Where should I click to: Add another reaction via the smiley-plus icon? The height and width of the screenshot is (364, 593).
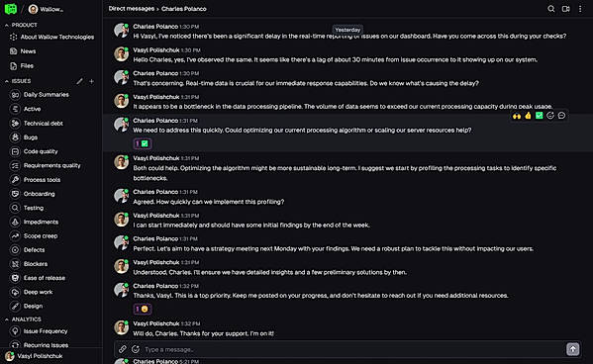click(x=550, y=116)
